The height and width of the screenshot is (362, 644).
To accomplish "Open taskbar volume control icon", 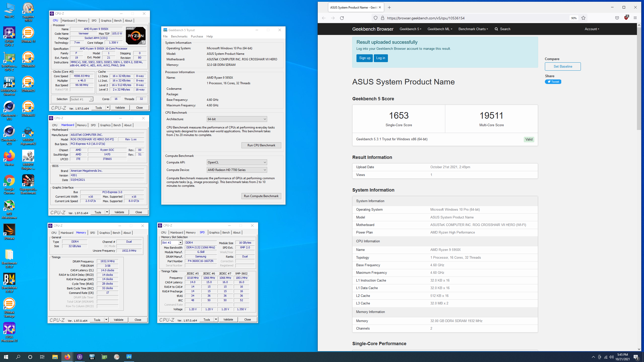I will [612, 357].
